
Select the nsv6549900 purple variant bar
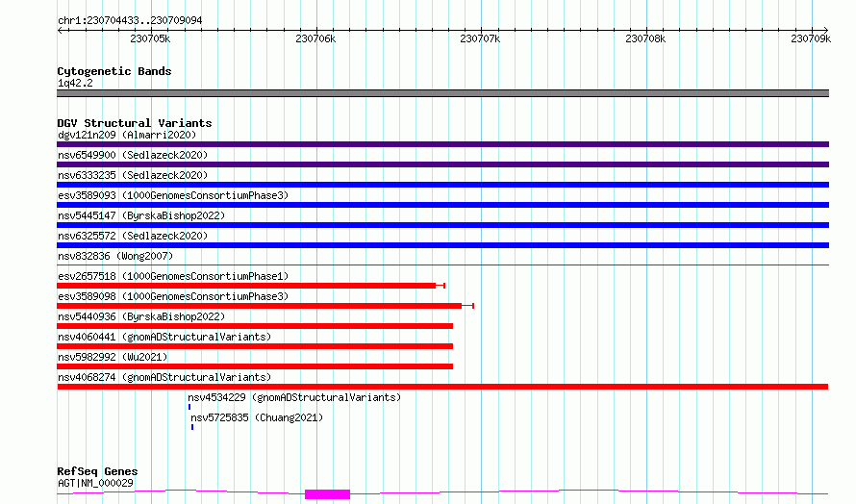[x=442, y=164]
